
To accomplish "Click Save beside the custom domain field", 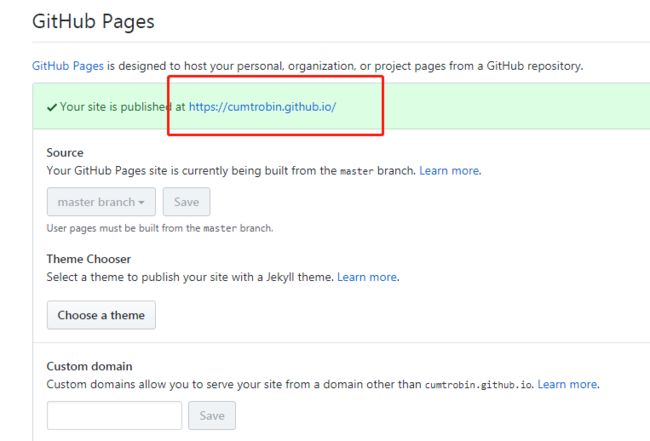I will (212, 415).
